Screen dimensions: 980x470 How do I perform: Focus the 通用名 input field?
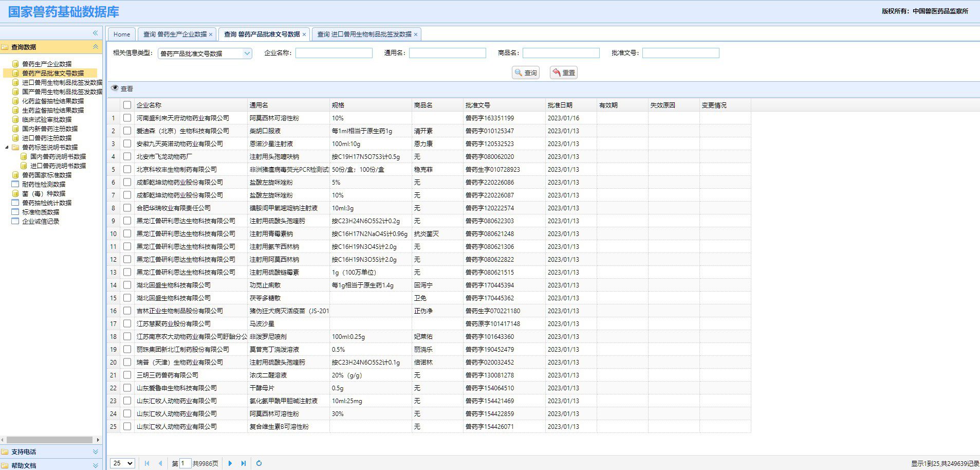pyautogui.click(x=448, y=53)
